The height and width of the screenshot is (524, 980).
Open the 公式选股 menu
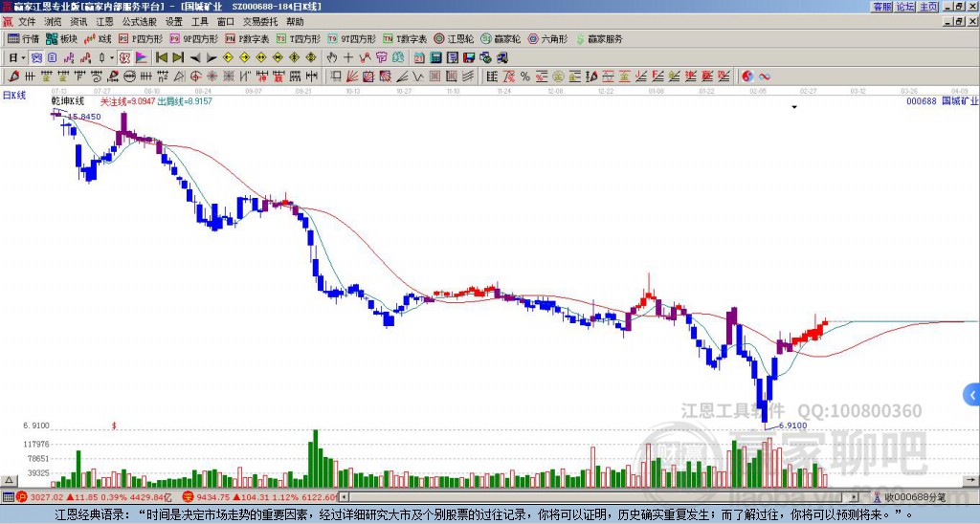coord(140,22)
